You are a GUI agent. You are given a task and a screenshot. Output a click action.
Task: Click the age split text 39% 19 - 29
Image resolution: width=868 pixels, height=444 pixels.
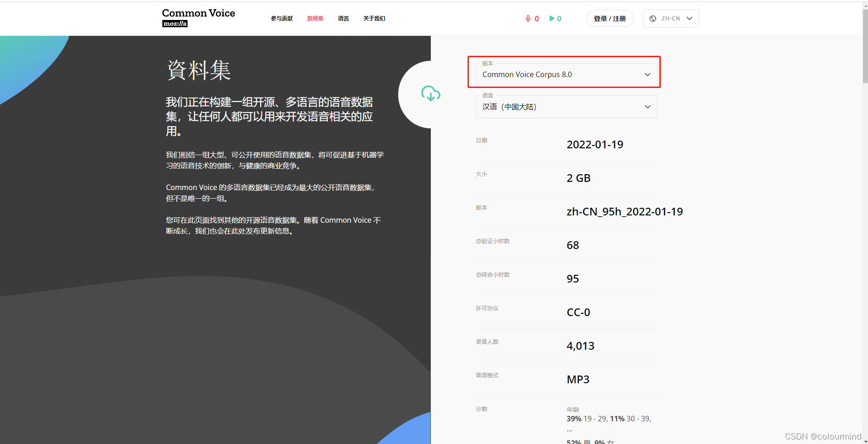[x=587, y=419]
